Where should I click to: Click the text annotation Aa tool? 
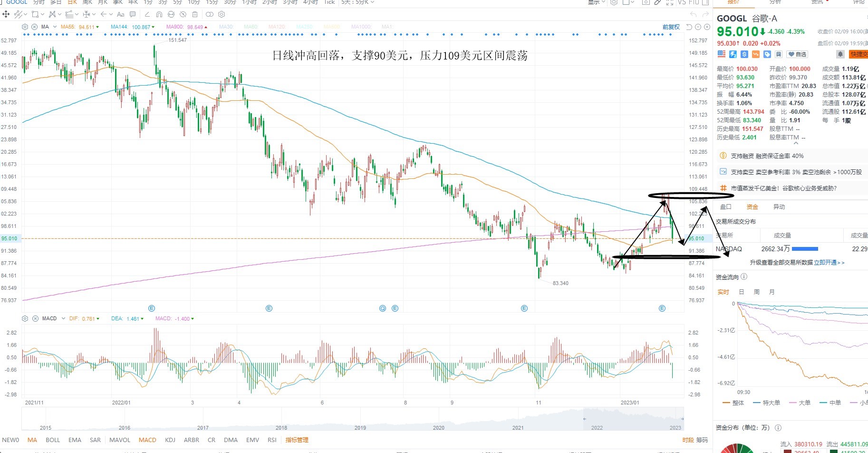(120, 14)
